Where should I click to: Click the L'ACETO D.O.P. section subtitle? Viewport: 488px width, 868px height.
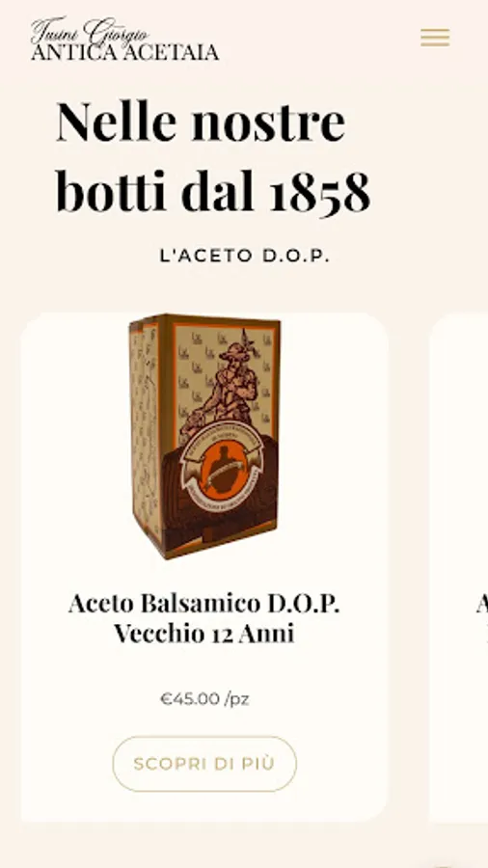245,256
